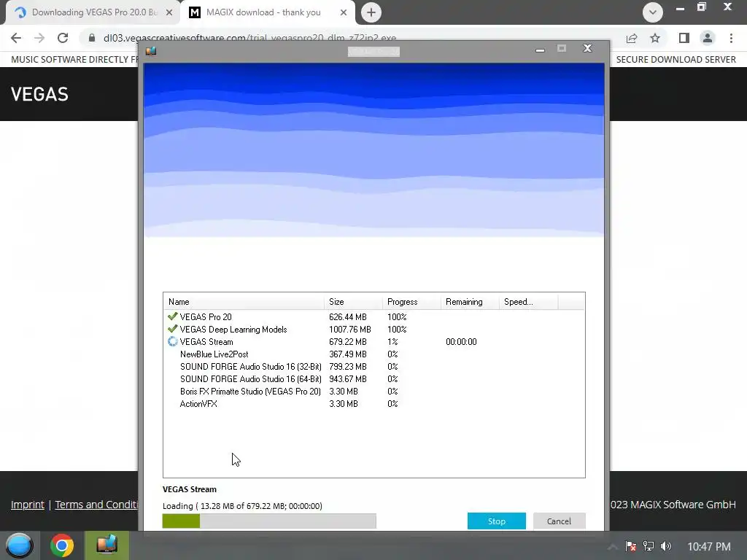Click the Action Center flag icon

click(x=631, y=546)
